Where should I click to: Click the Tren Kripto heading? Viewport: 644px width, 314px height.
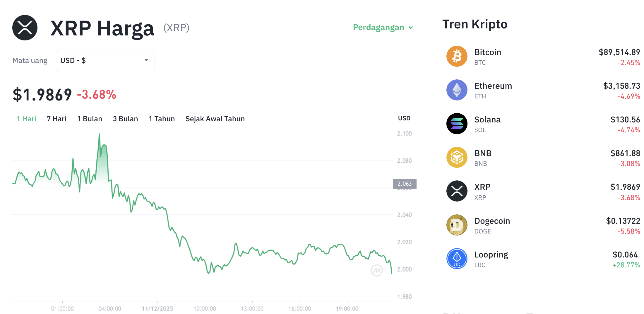[x=475, y=24]
